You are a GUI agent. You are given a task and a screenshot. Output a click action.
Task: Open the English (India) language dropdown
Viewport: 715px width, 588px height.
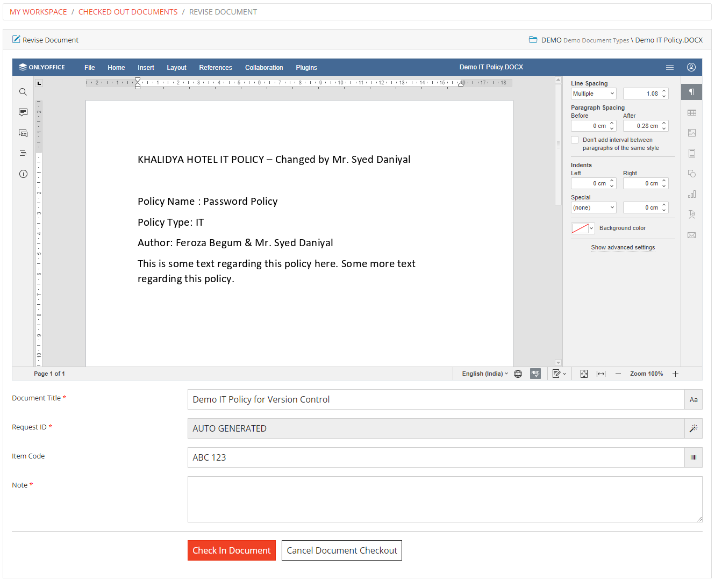483,373
